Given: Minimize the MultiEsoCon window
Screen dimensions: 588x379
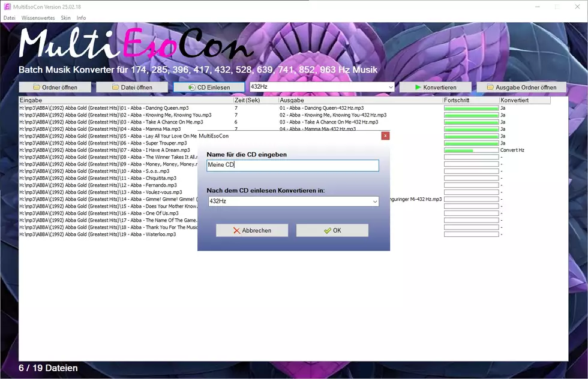Looking at the screenshot, I should [538, 7].
